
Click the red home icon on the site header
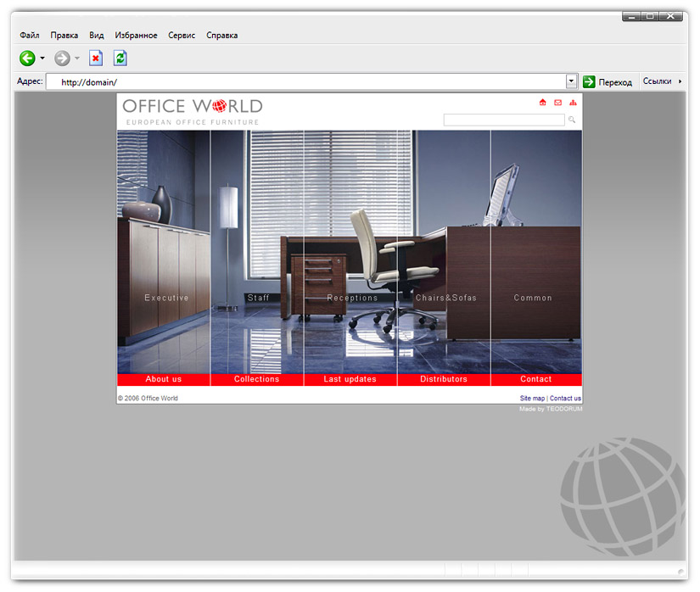[543, 102]
